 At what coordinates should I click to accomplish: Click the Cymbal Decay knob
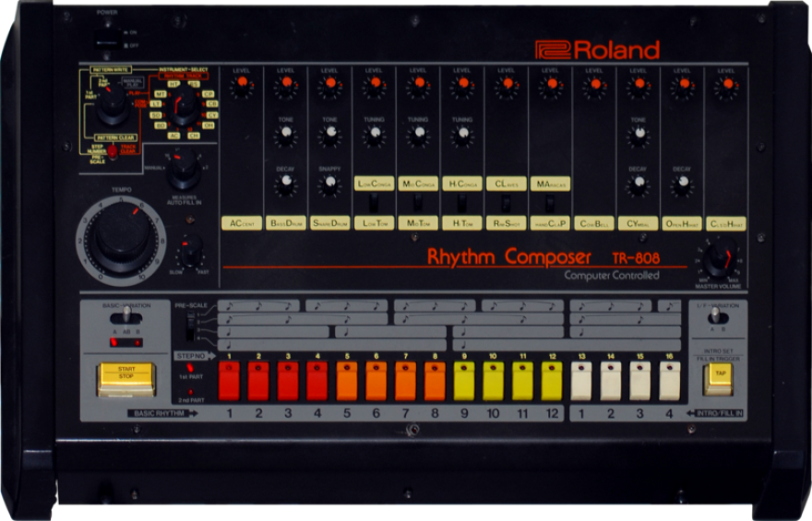click(639, 184)
